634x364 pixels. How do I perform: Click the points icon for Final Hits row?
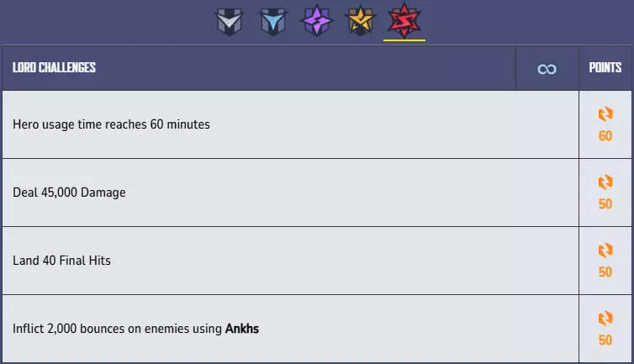(x=605, y=251)
